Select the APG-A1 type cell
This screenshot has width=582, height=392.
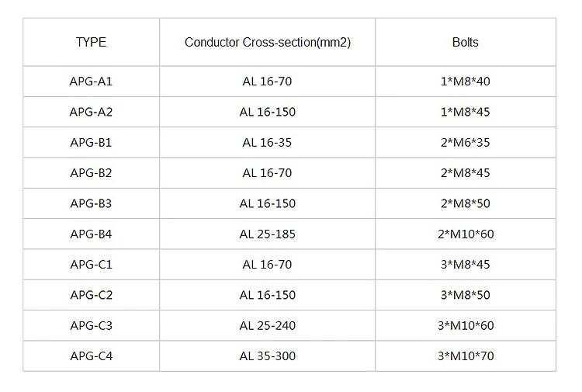[x=91, y=81]
